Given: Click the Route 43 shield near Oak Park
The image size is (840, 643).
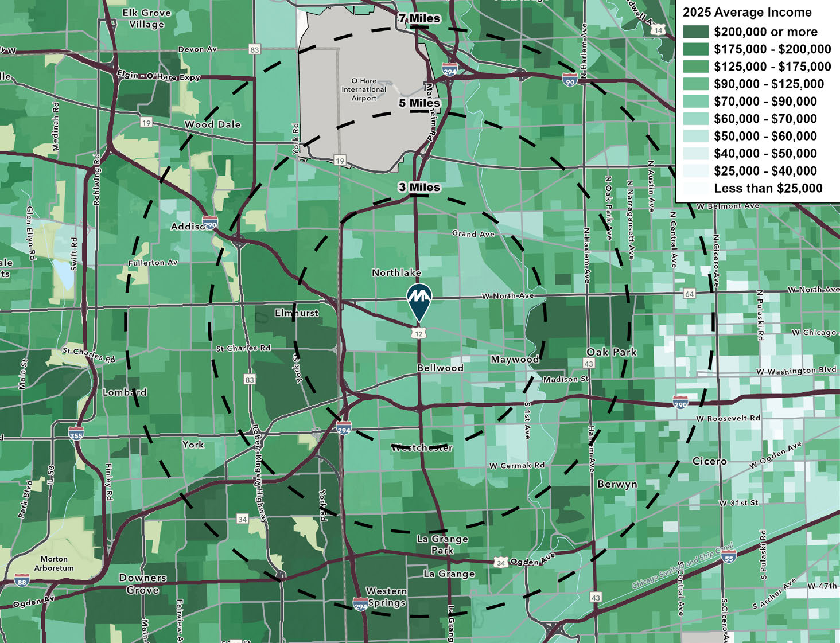Looking at the screenshot, I should coord(589,364).
